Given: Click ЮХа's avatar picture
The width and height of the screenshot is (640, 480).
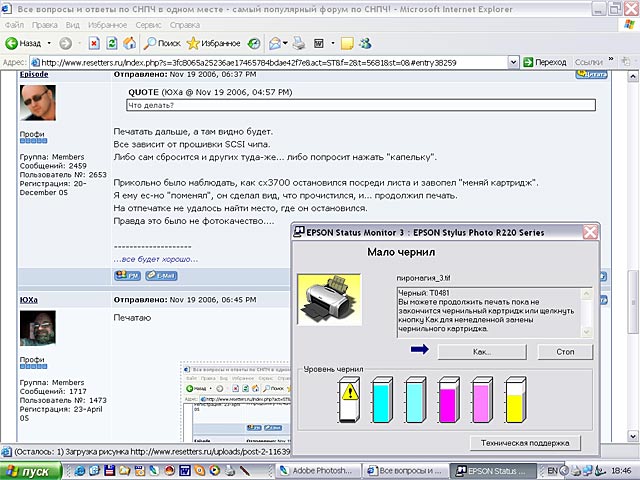Looking at the screenshot, I should 38,328.
